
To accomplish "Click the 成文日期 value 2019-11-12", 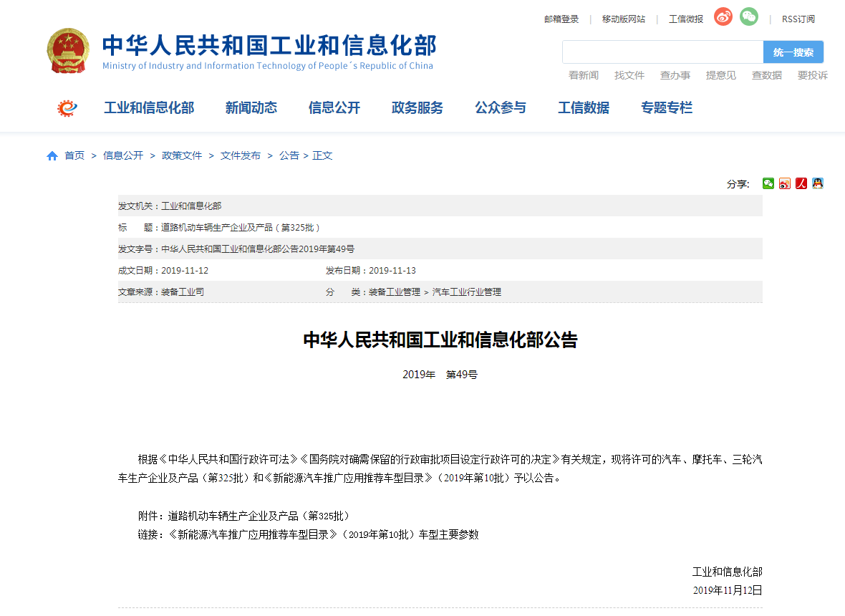I will click(185, 271).
